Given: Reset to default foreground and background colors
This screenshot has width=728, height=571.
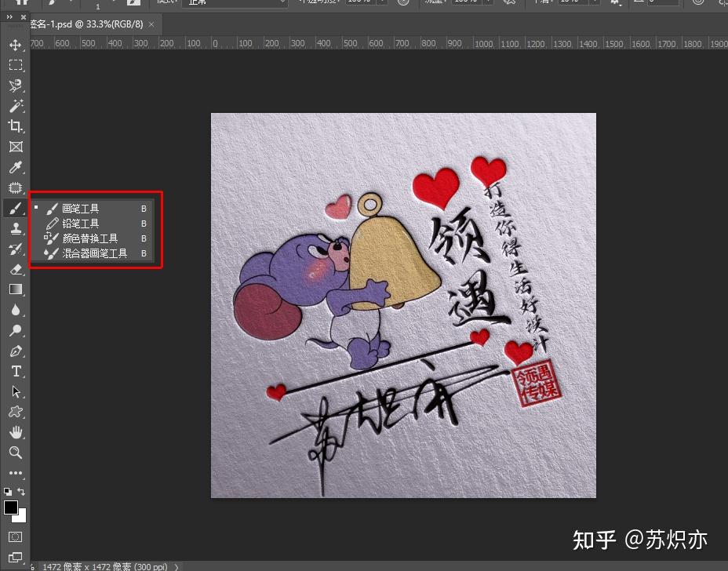Looking at the screenshot, I should tap(8, 492).
